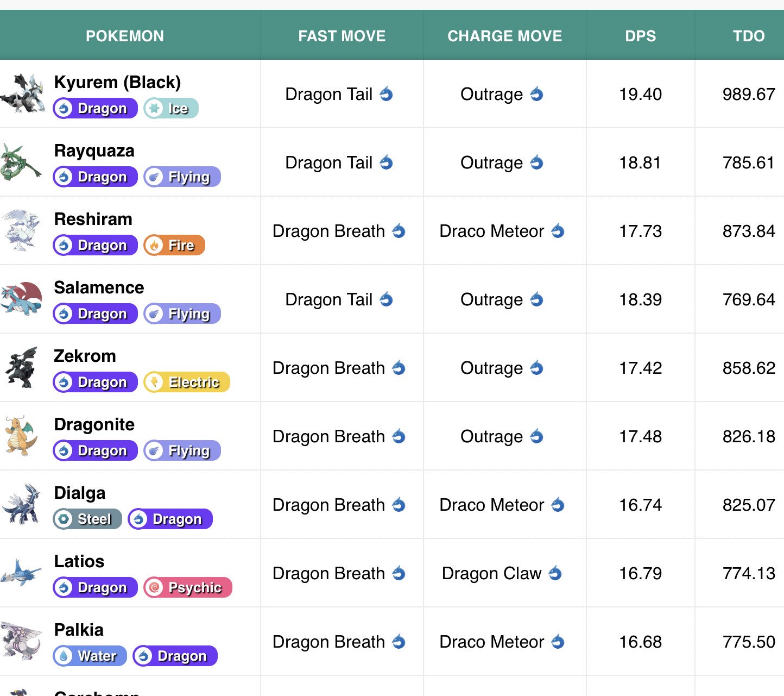Screen dimensions: 784x696
Task: Open the Salamence name link
Action: 99,287
